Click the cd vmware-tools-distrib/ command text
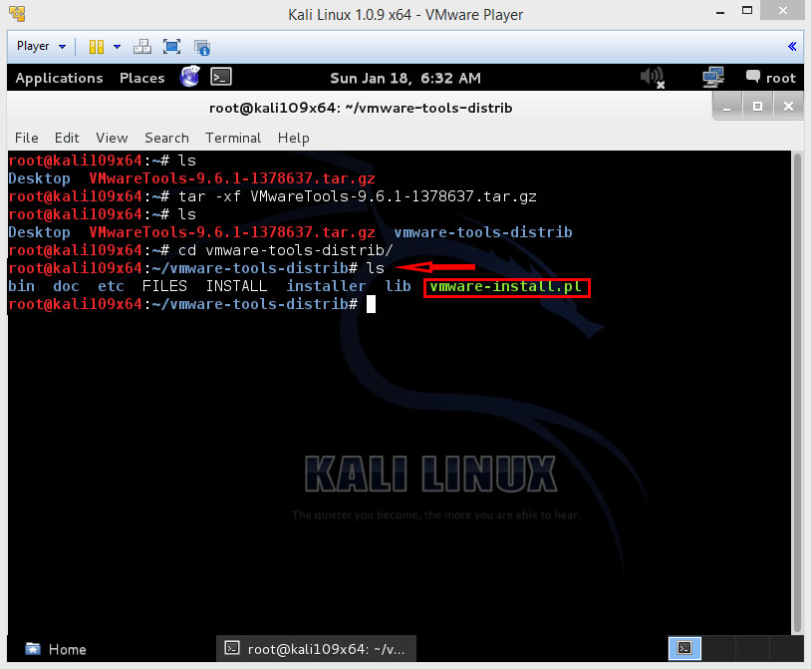This screenshot has height=670, width=812. [x=285, y=250]
